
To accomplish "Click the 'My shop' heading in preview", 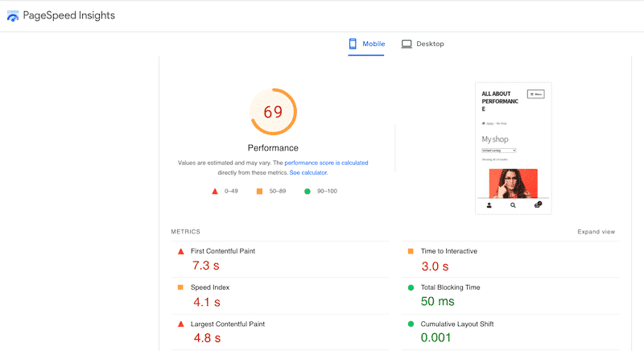I will point(495,139).
